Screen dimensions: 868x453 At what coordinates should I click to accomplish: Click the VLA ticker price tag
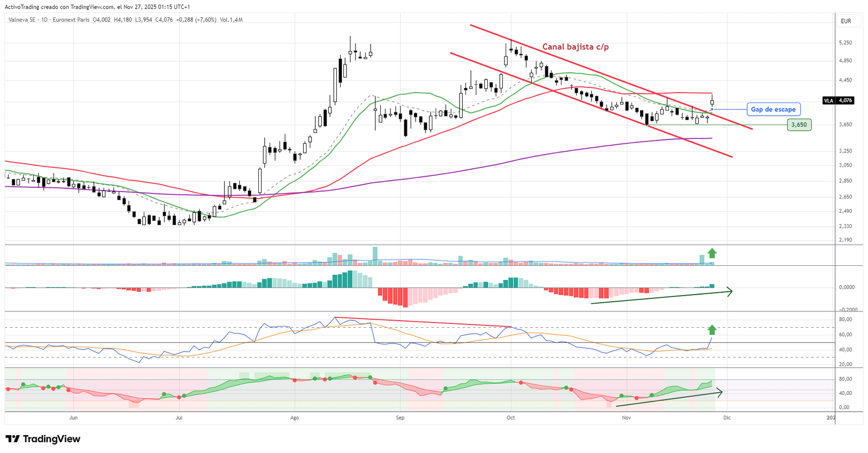tap(838, 100)
